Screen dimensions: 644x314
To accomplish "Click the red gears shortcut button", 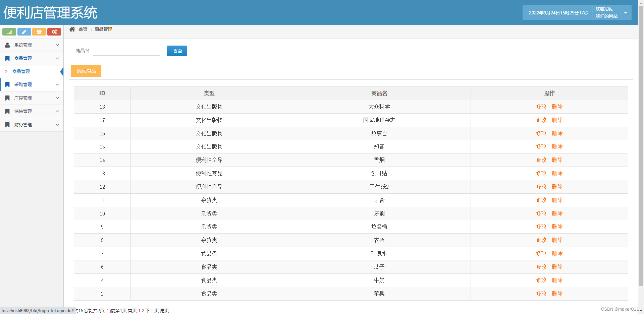I will click(x=54, y=32).
